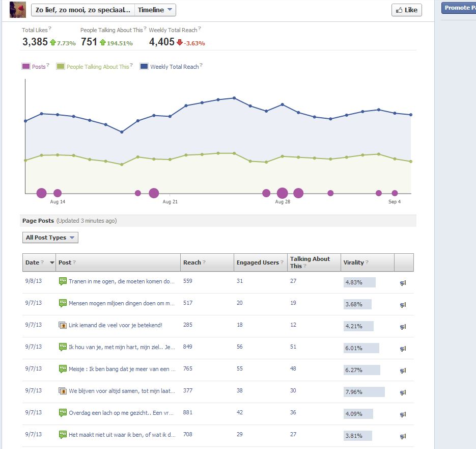The width and height of the screenshot is (476, 449).
Task: Click the page profile picture thumbnail
Action: tap(18, 10)
